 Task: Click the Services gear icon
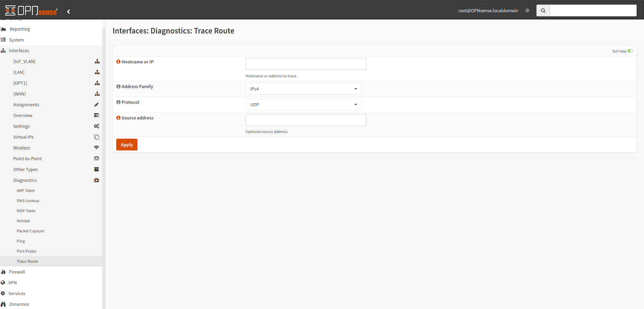pos(3,293)
